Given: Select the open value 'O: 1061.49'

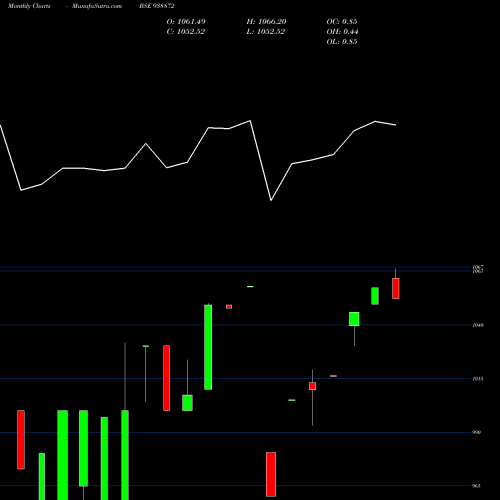Looking at the screenshot, I should [186, 22].
